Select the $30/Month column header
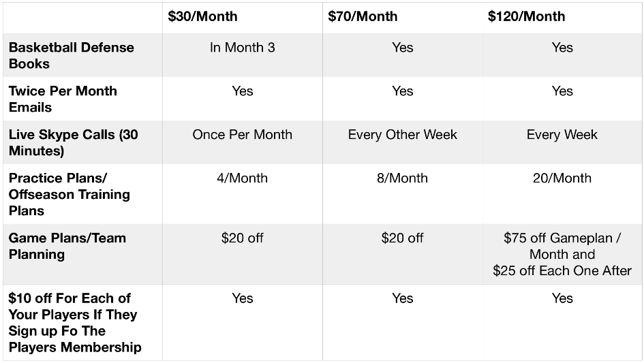 (x=202, y=16)
